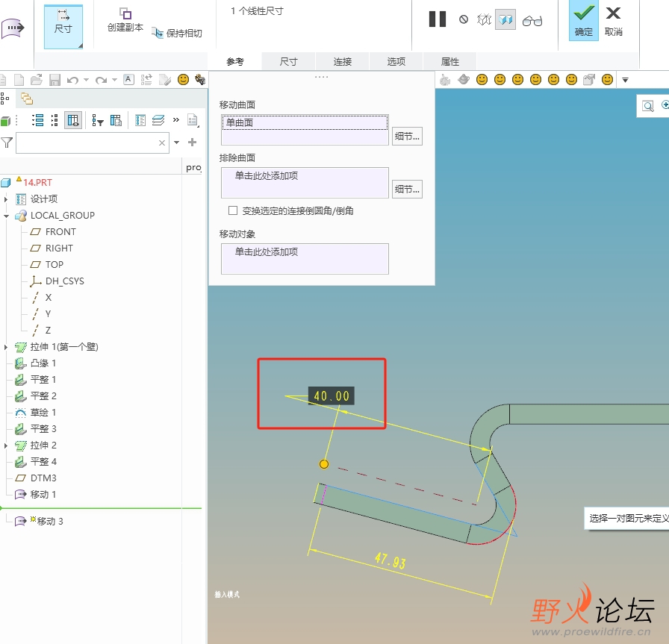Expand the 拉伸 1 tree node
Viewport: 669px width, 644px height.
point(6,347)
